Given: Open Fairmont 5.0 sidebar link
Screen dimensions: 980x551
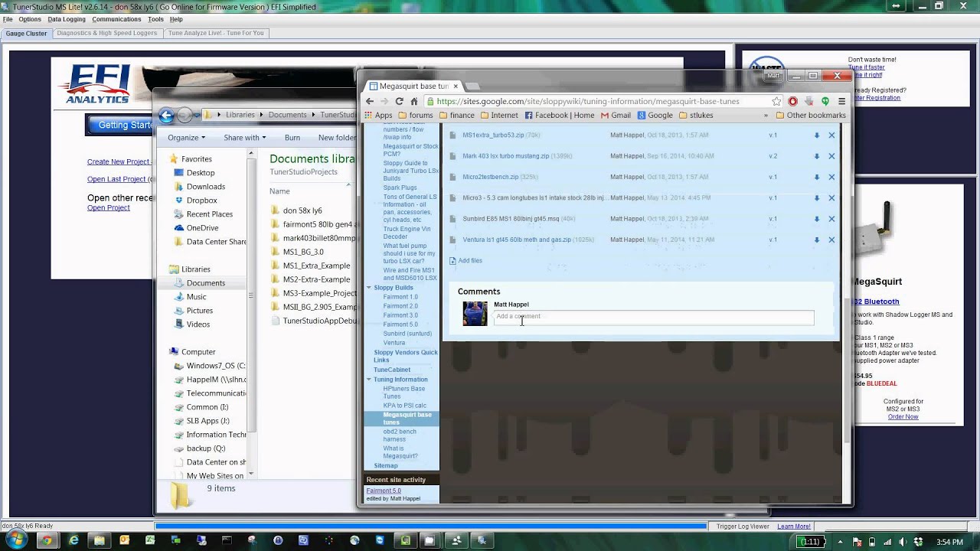Looking at the screenshot, I should pyautogui.click(x=400, y=324).
